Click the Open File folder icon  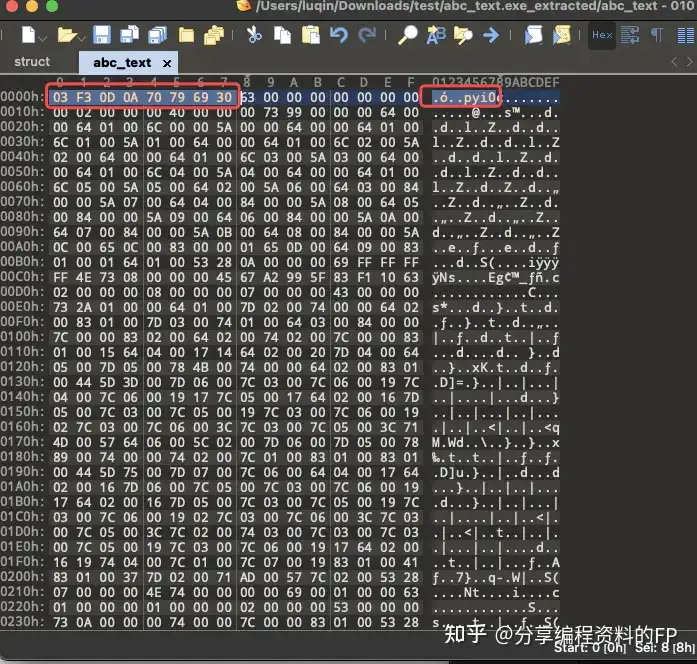coord(67,35)
